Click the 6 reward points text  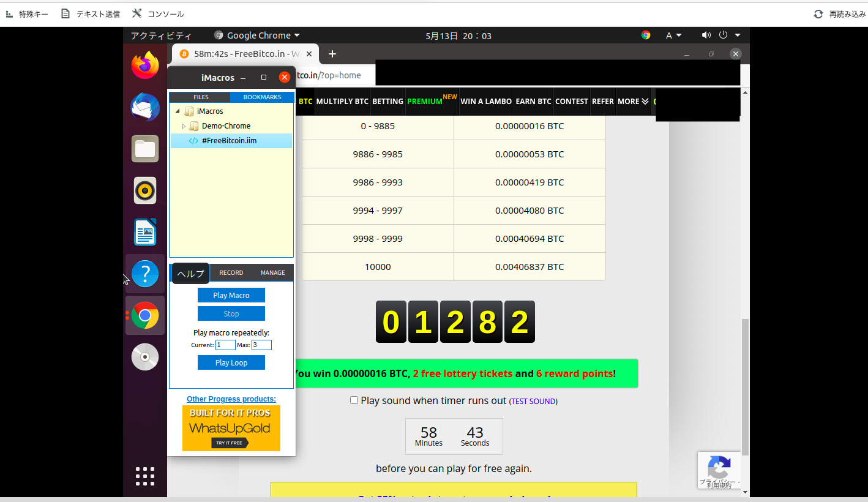point(575,373)
